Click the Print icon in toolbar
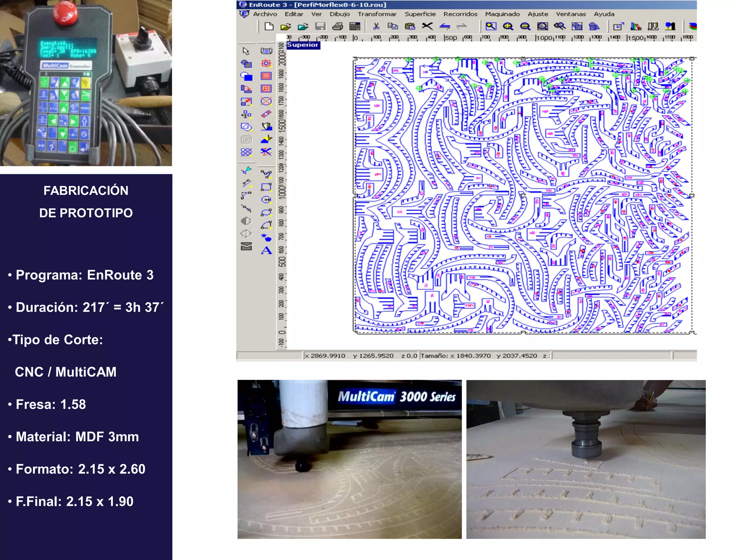The height and width of the screenshot is (560, 747). tap(337, 26)
